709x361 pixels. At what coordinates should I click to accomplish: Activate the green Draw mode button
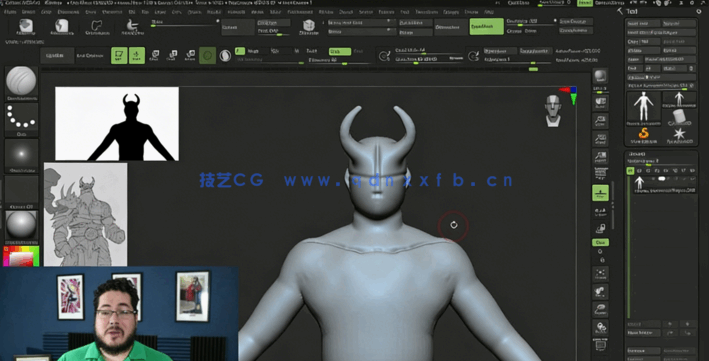coord(137,56)
